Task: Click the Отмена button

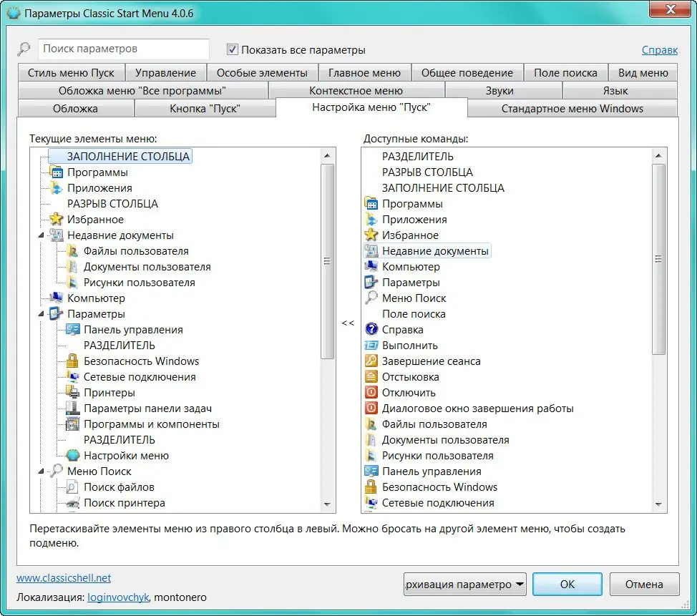Action: click(x=644, y=584)
